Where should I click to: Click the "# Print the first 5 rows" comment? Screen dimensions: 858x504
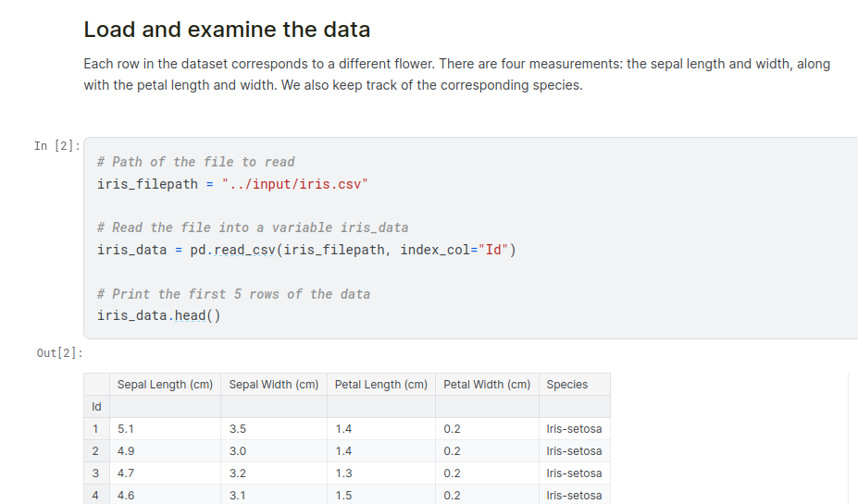point(233,294)
